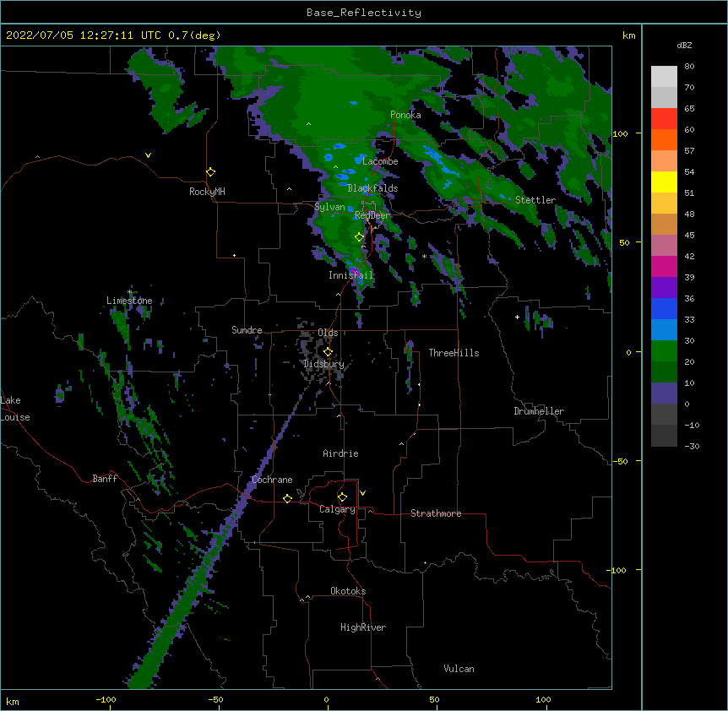This screenshot has height=711, width=728.
Task: Click the Sylvan label
Action: [x=329, y=207]
